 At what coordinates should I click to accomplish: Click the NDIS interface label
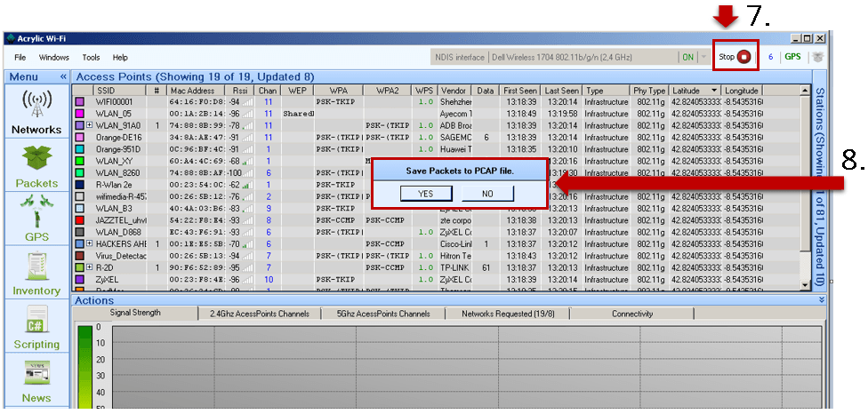point(460,58)
